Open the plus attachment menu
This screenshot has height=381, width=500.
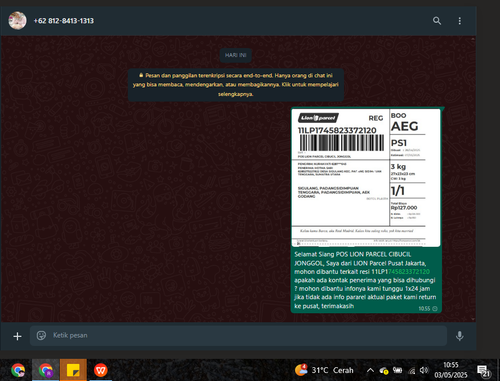tap(17, 336)
